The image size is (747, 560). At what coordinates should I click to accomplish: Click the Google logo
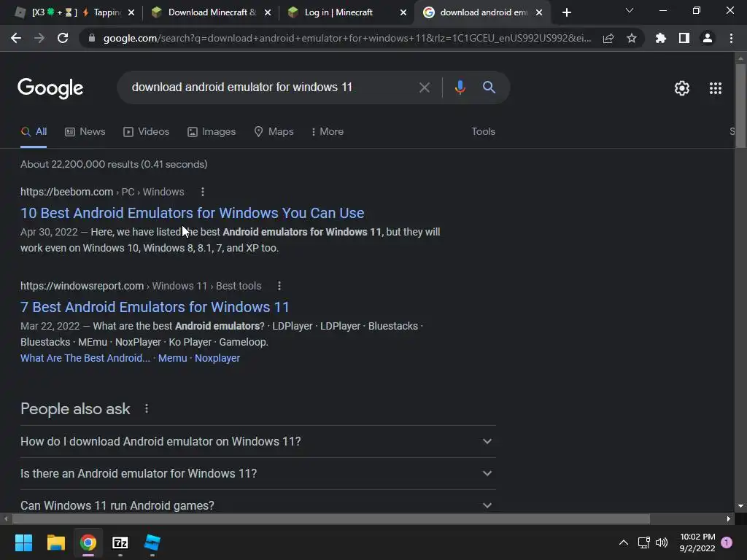(50, 88)
